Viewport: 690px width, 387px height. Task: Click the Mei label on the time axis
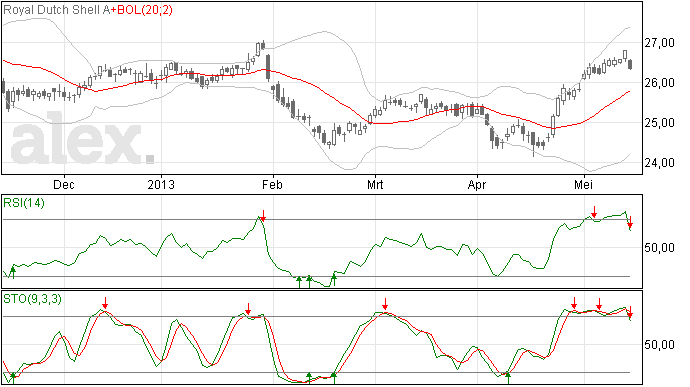click(x=583, y=185)
